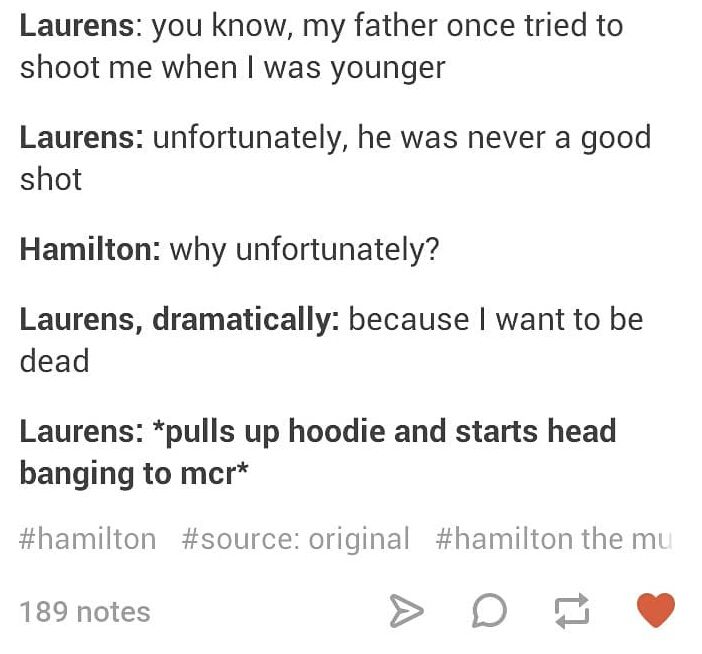
Task: Click bold "*pulls up hoodie and starts head"
Action: (x=385, y=431)
